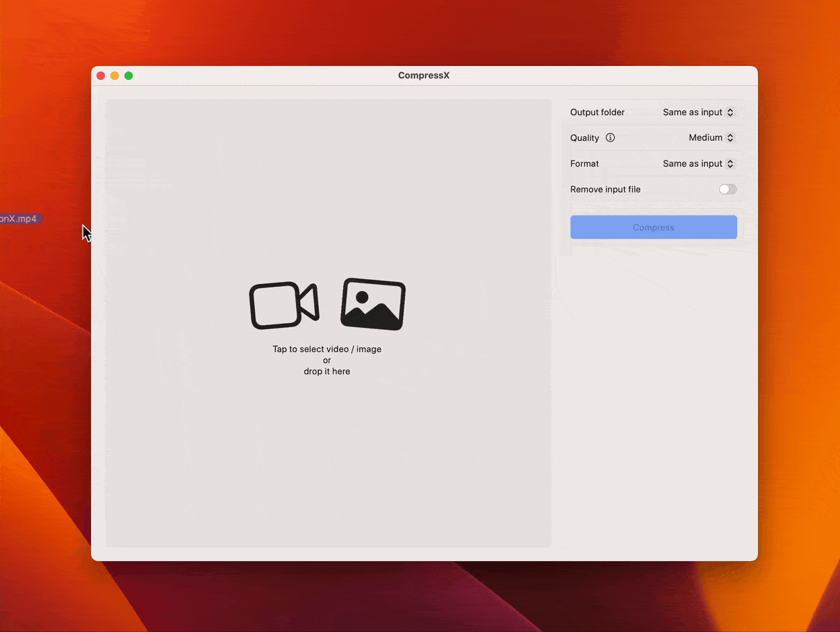Expand the Quality dropdown set to Medium
840x632 pixels.
[711, 138]
